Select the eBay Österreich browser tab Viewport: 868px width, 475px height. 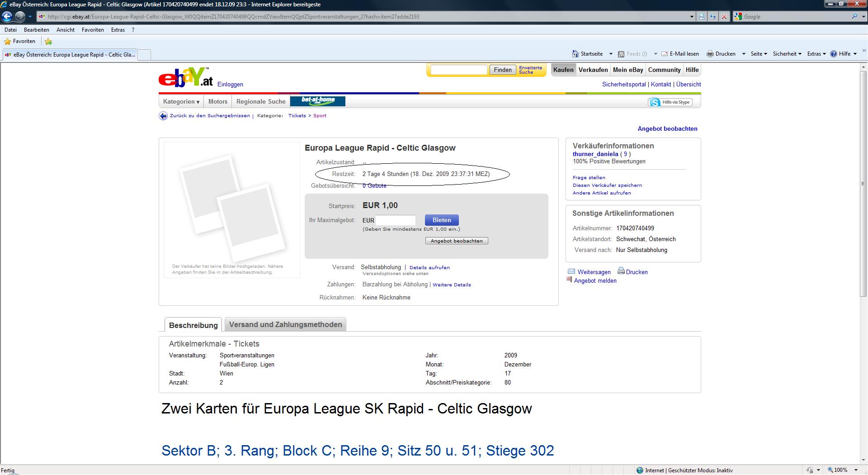coord(70,55)
